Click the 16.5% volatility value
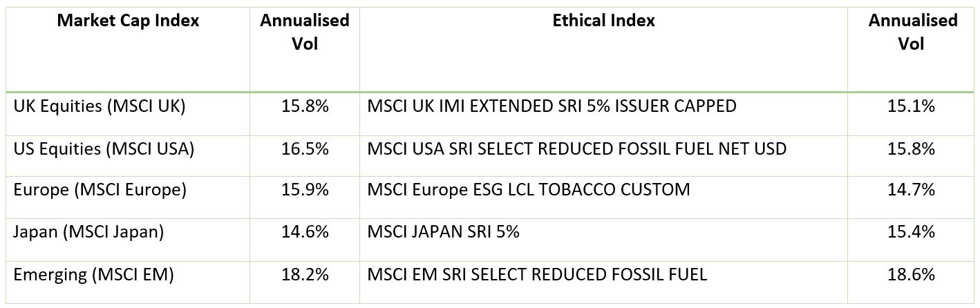The width and height of the screenshot is (980, 308). click(x=305, y=148)
